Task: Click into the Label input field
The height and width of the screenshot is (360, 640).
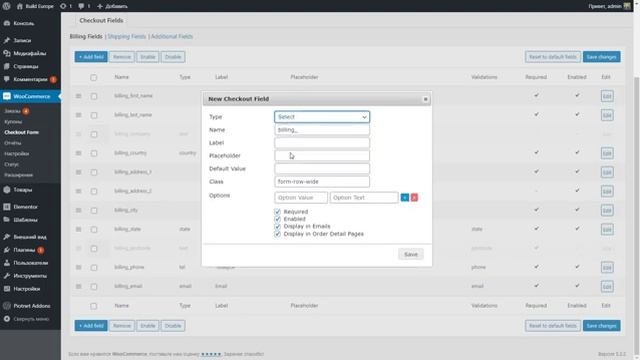Action: pos(322,143)
